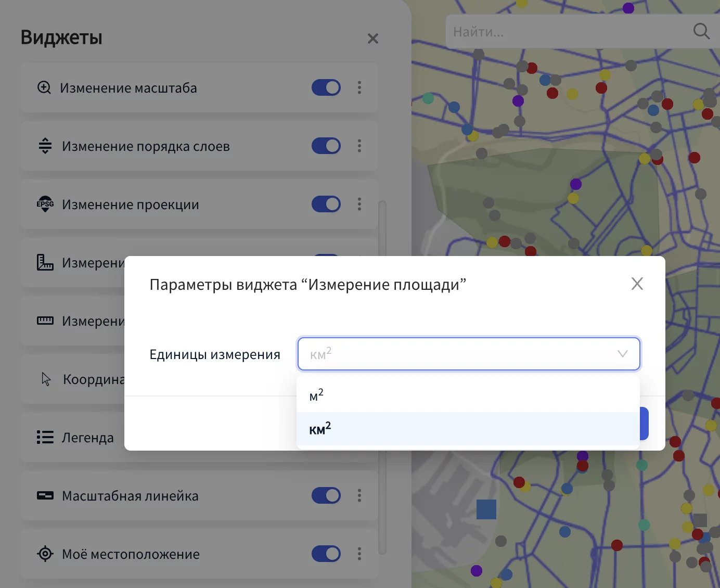Click the Масштабная линейка scale bar icon

(45, 495)
